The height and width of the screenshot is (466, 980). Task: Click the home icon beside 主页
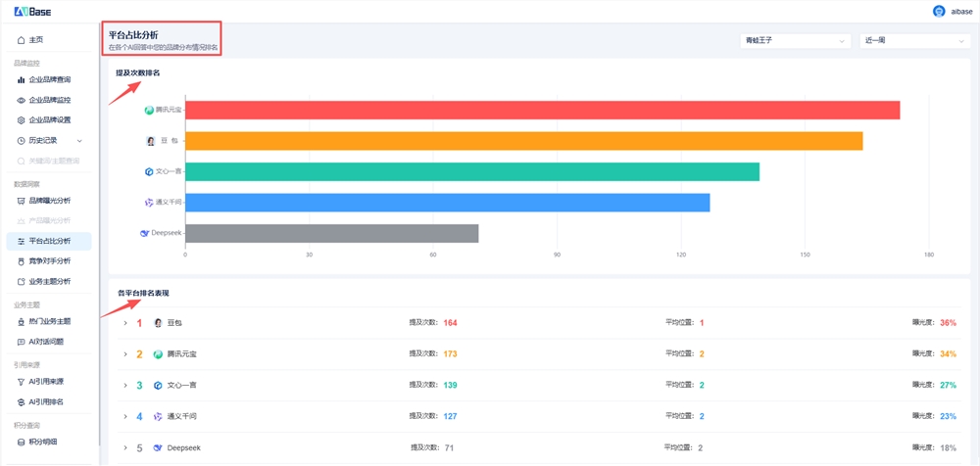point(22,40)
